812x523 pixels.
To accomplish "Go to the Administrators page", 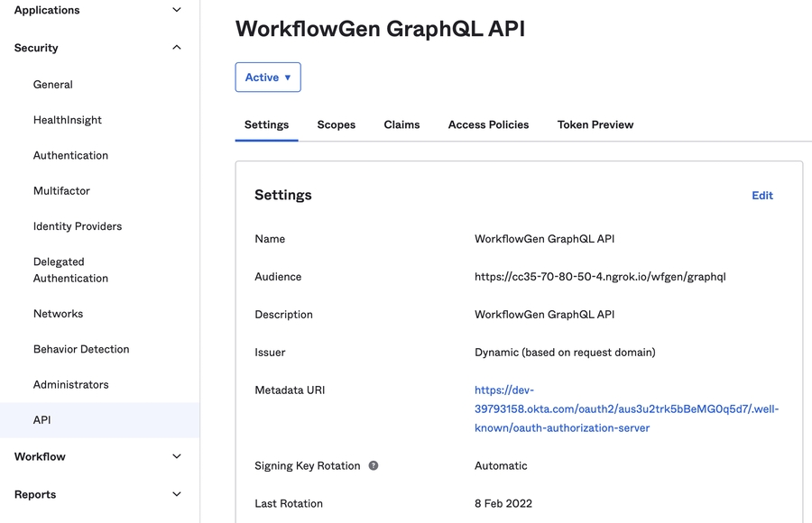I will (x=71, y=384).
